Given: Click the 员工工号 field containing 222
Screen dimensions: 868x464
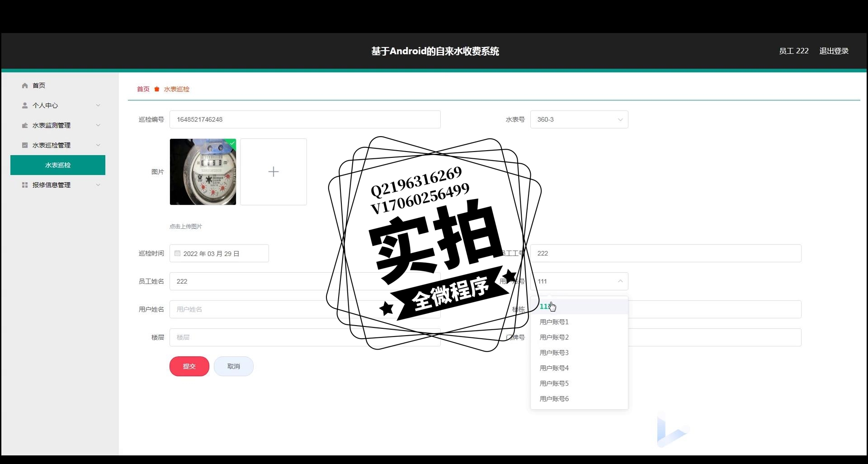Looking at the screenshot, I should (666, 253).
